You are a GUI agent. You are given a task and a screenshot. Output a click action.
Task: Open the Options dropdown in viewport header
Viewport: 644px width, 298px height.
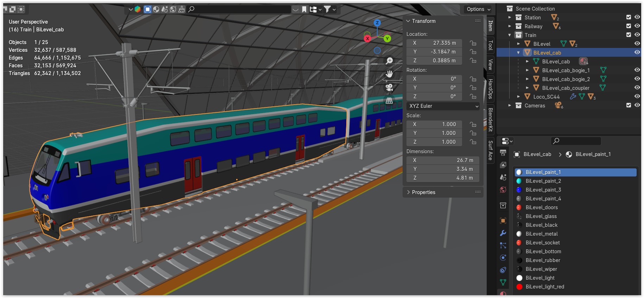coord(479,9)
